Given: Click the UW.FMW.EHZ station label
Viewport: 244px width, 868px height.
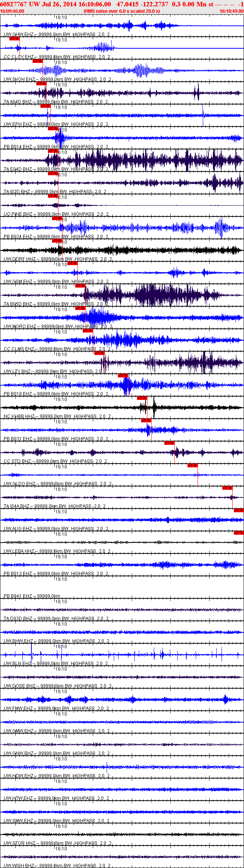Looking at the screenshot, I should click(18, 708).
